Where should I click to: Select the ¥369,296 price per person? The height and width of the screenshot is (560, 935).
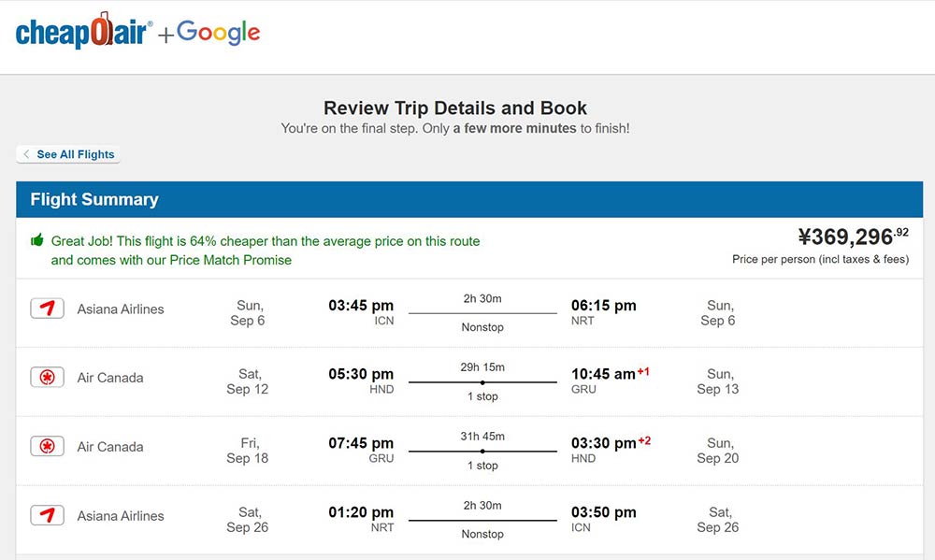(854, 237)
